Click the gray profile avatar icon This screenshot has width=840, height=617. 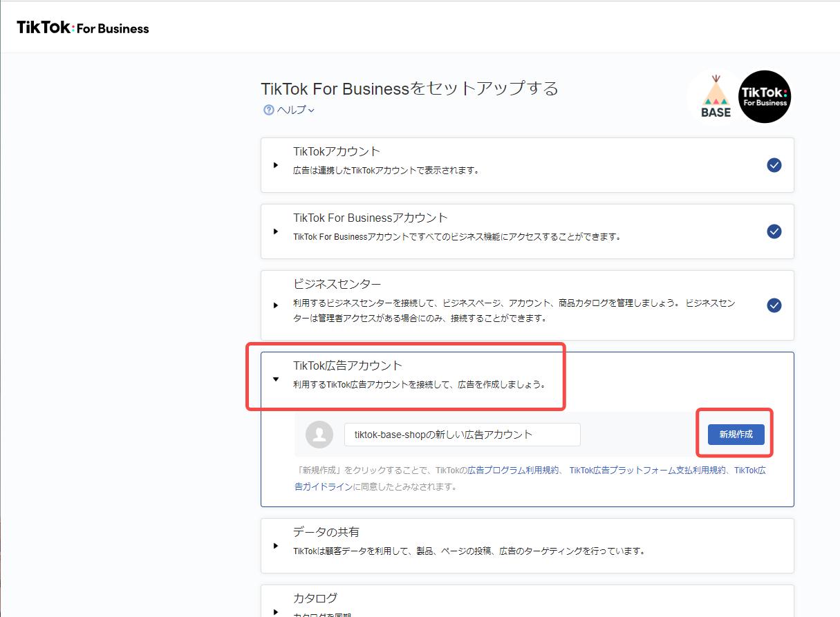pyautogui.click(x=319, y=434)
